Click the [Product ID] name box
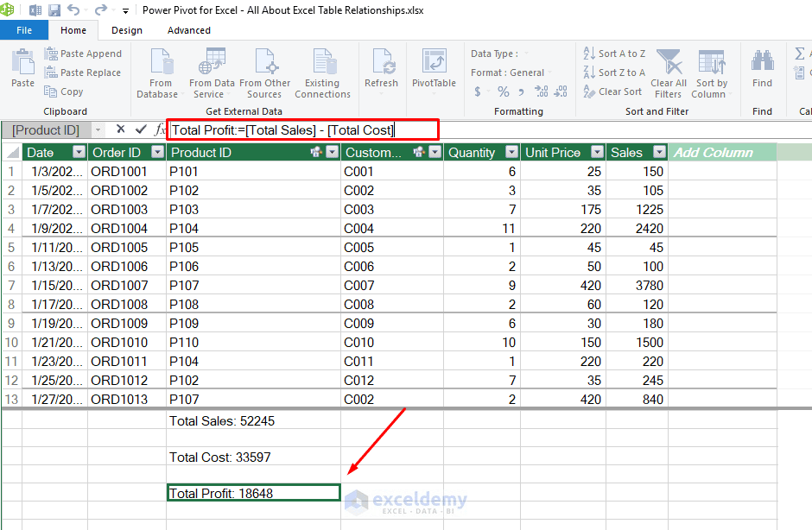This screenshot has width=812, height=530. (46, 130)
